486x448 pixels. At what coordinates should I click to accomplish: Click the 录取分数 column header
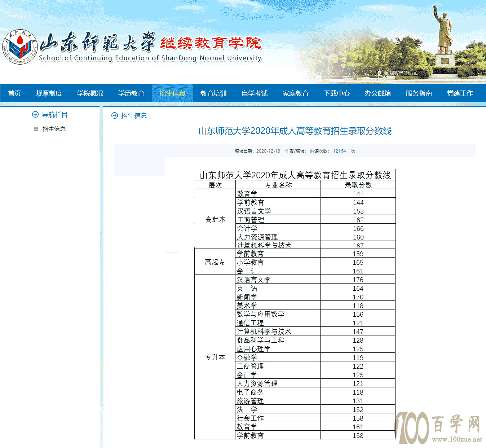click(358, 185)
